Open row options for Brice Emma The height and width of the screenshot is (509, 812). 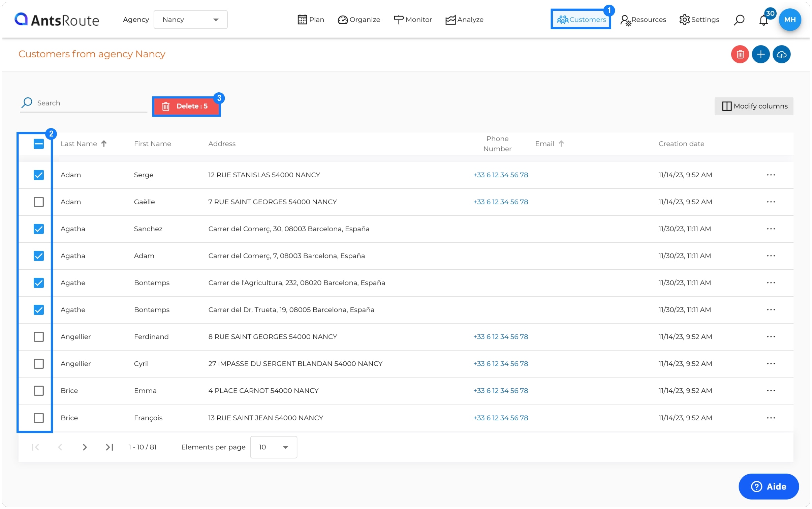(x=771, y=391)
